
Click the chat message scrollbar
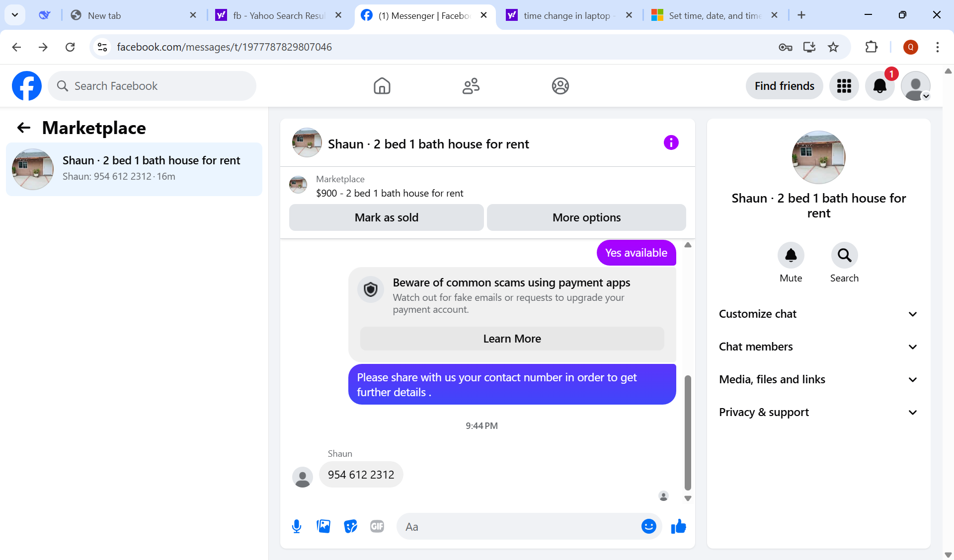(x=688, y=432)
